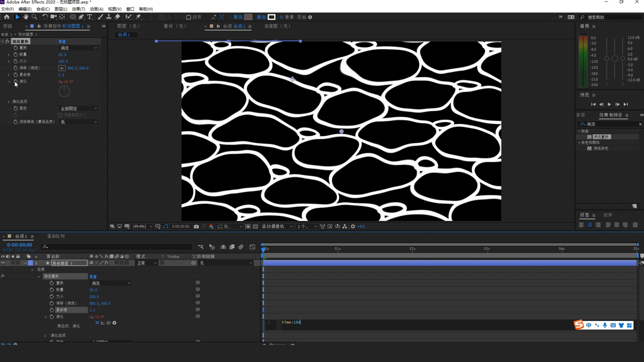Hide 形状图层 1 with eye toggle
The image size is (644, 362).
tap(3, 263)
